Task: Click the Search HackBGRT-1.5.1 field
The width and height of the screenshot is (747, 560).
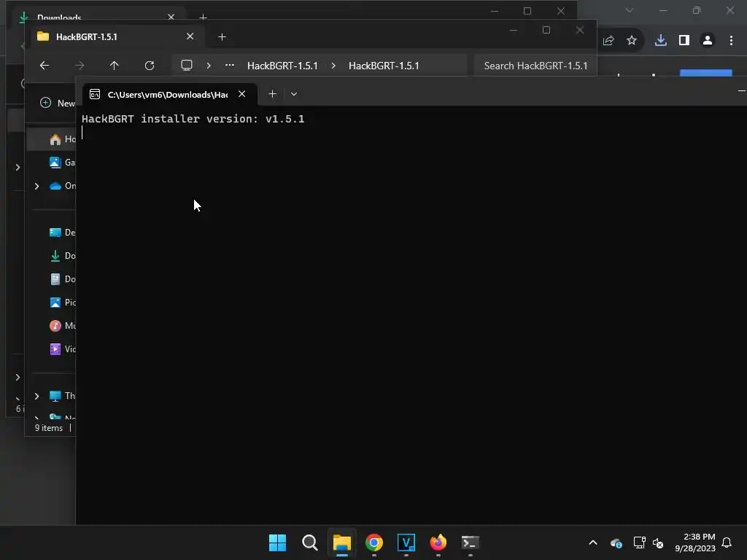Action: click(x=535, y=66)
